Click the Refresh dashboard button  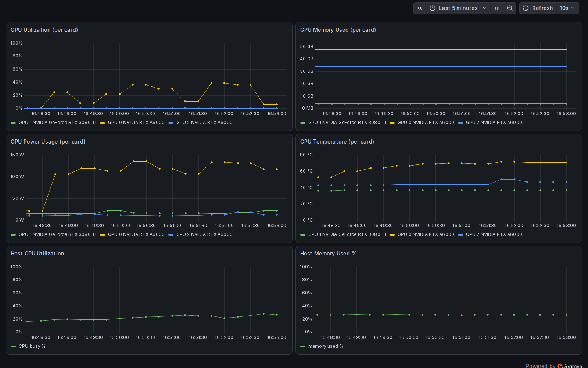pos(538,8)
